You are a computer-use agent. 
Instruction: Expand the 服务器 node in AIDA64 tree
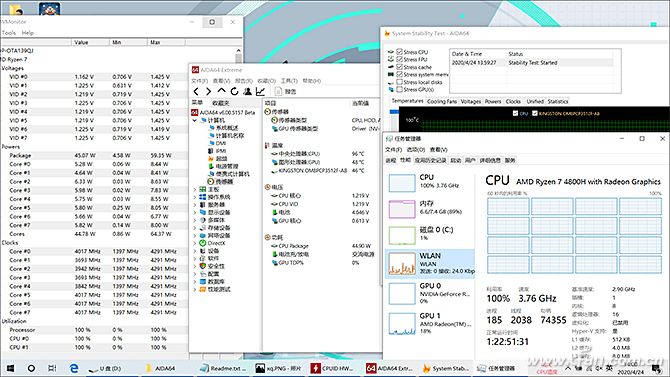pos(195,204)
